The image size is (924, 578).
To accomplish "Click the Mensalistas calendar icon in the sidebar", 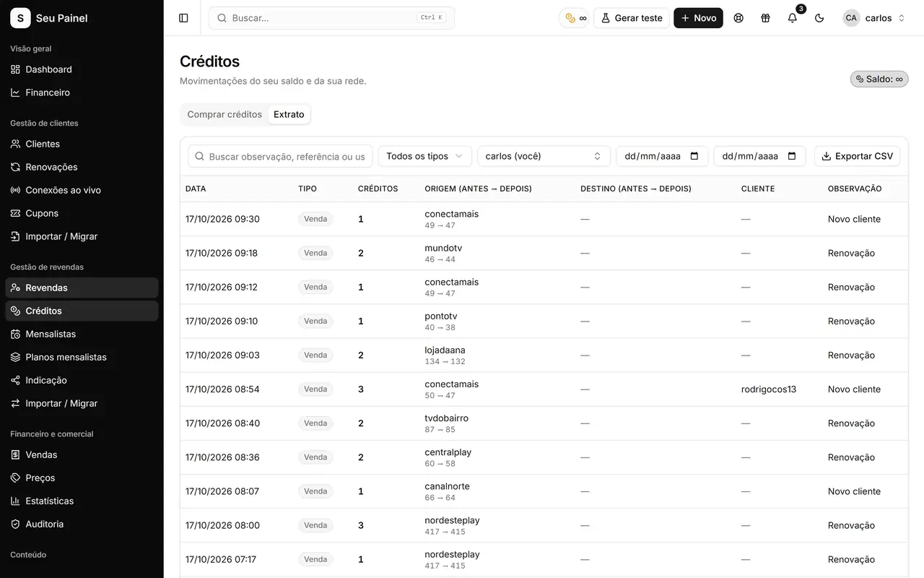I will pos(15,334).
